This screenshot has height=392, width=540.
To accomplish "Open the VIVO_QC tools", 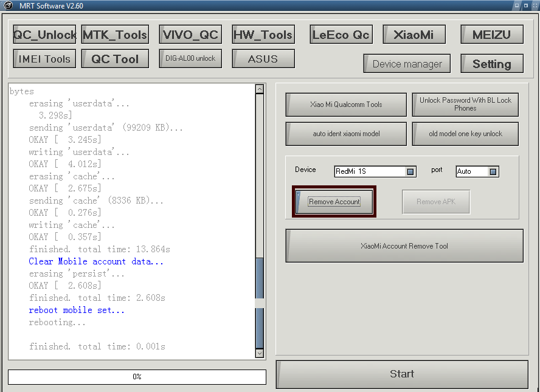I will click(190, 35).
